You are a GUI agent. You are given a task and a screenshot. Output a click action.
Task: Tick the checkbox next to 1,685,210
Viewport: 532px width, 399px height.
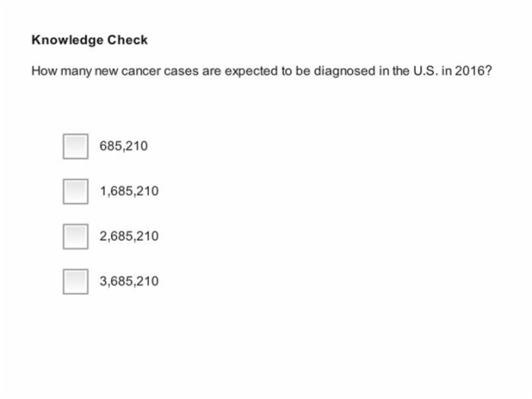(x=75, y=192)
